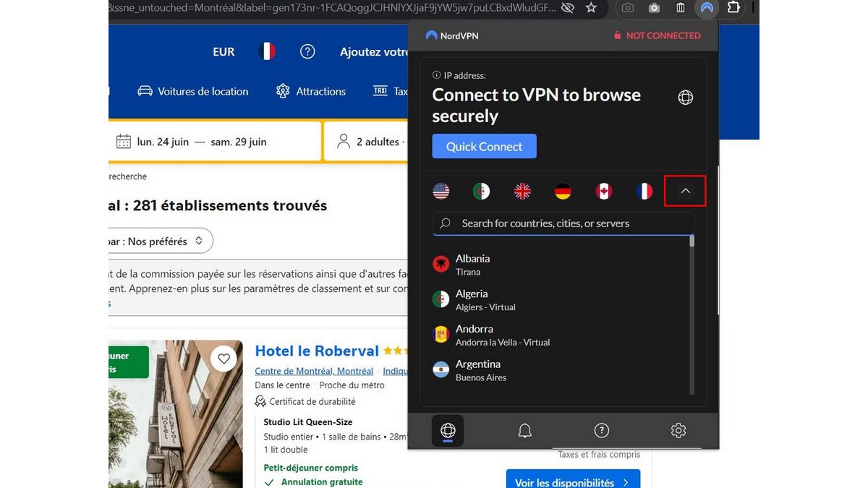The height and width of the screenshot is (488, 868).
Task: Open NordVPN help question mark
Action: point(602,431)
